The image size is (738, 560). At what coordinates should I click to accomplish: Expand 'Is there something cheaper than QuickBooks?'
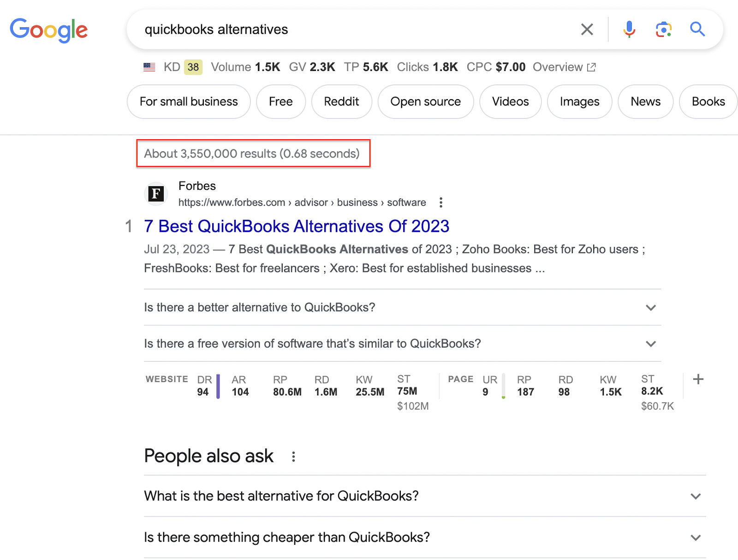[425, 537]
